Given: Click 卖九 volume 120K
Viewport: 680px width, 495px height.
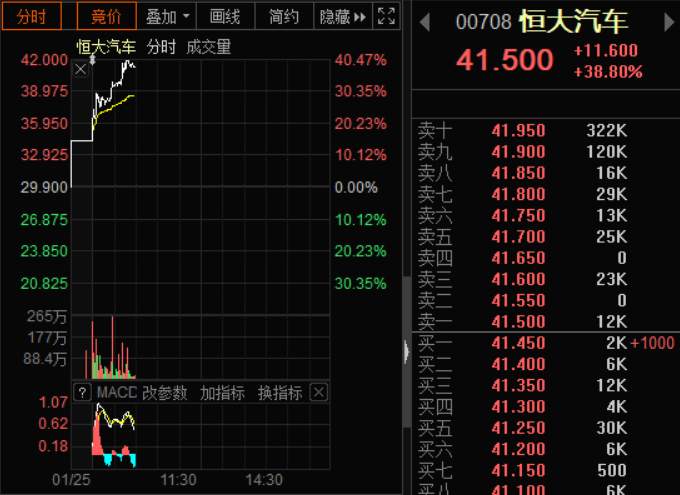Looking at the screenshot, I should (x=607, y=152).
